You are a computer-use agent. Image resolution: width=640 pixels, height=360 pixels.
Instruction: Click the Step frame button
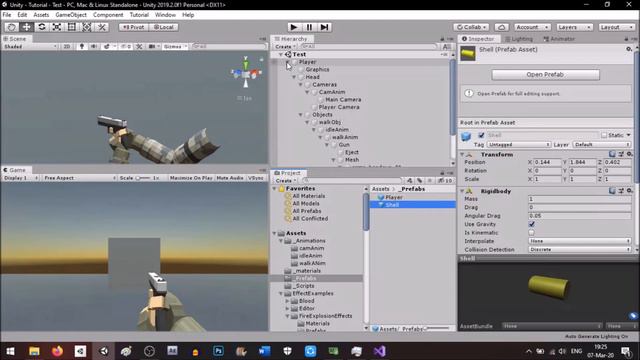pos(324,27)
